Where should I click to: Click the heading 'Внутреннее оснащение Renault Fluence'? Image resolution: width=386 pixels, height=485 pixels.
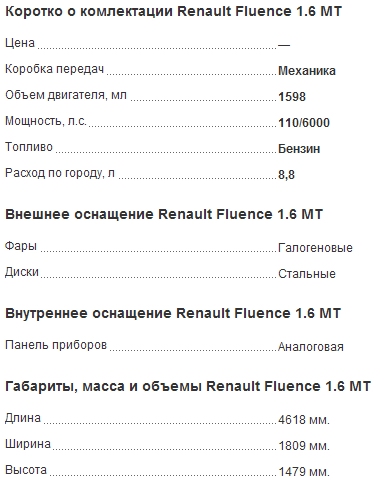[173, 313]
